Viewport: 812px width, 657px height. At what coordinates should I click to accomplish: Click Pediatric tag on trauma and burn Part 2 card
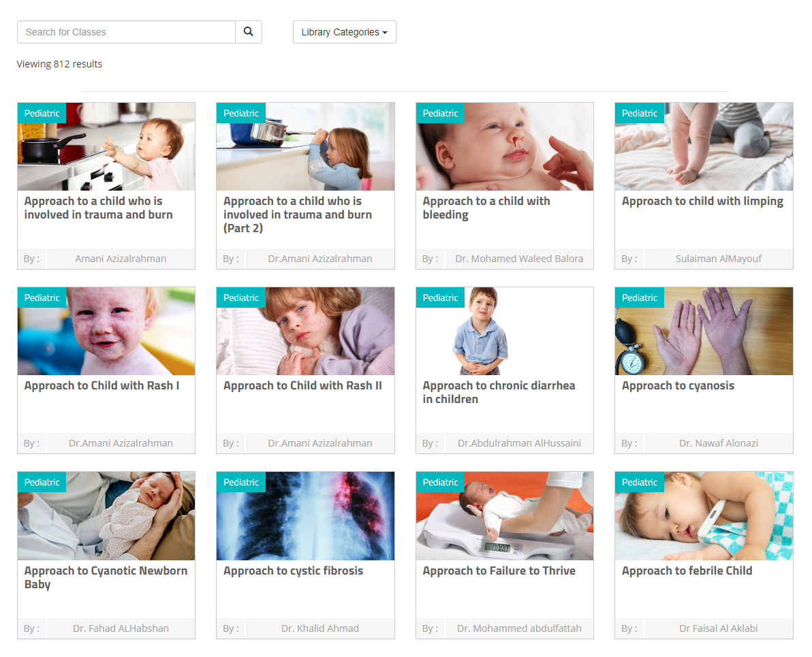pos(241,113)
